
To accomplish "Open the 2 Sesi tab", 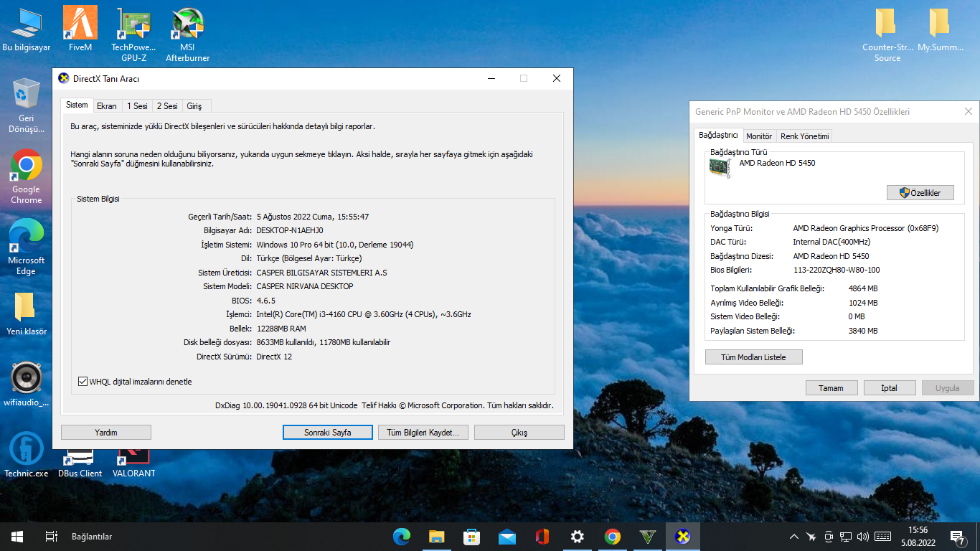I will [x=167, y=106].
